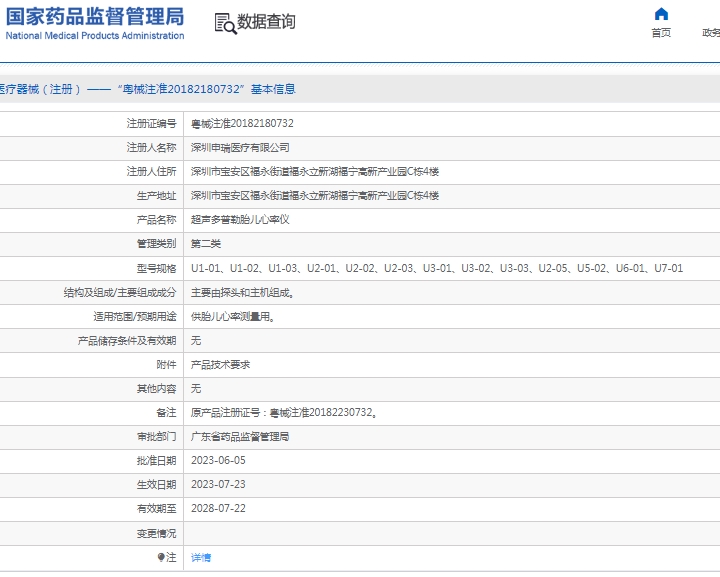
Task: Click the 有效期至 label
Action: [x=157, y=509]
